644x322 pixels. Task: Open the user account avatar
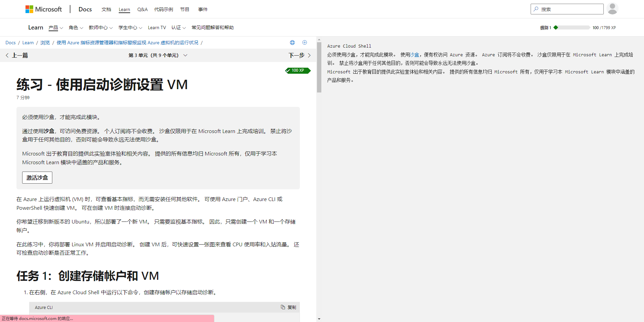pyautogui.click(x=612, y=9)
